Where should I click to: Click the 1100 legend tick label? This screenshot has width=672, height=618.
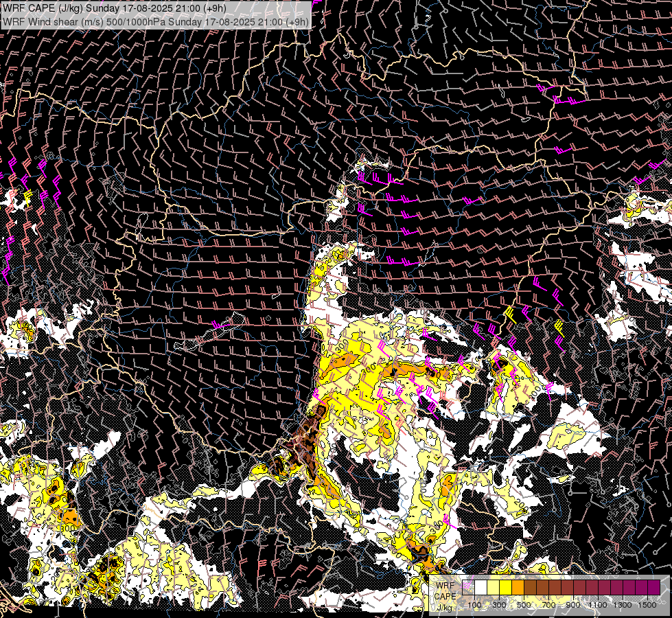pyautogui.click(x=598, y=605)
